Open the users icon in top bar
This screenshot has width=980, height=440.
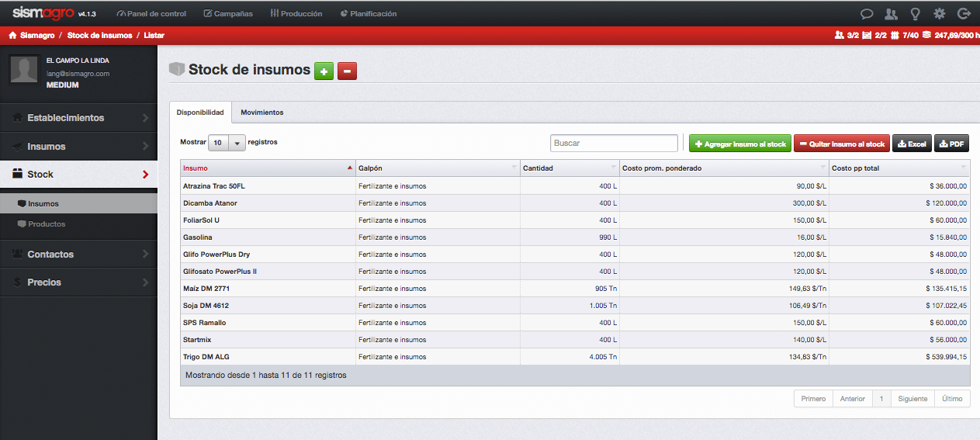pos(891,13)
